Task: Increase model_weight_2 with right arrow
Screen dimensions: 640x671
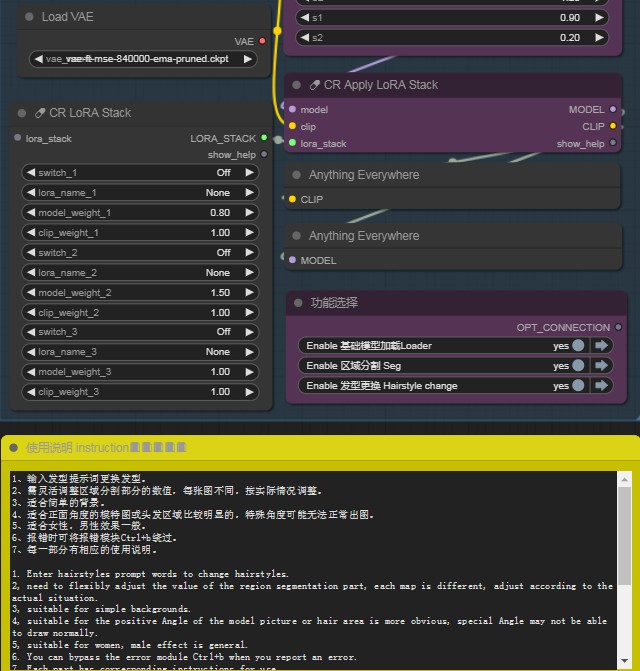Action: click(249, 292)
